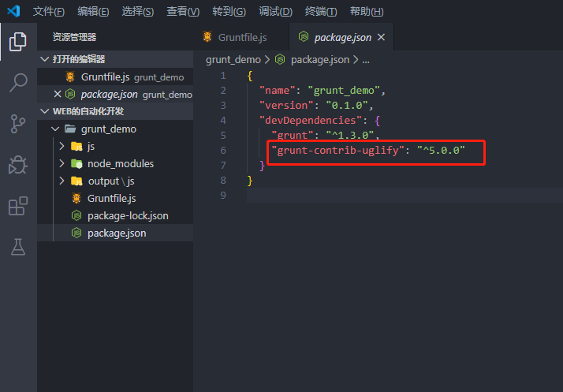The width and height of the screenshot is (563, 392).
Task: Click "grunt-contrib-uglify" key on line 6
Action: click(337, 150)
